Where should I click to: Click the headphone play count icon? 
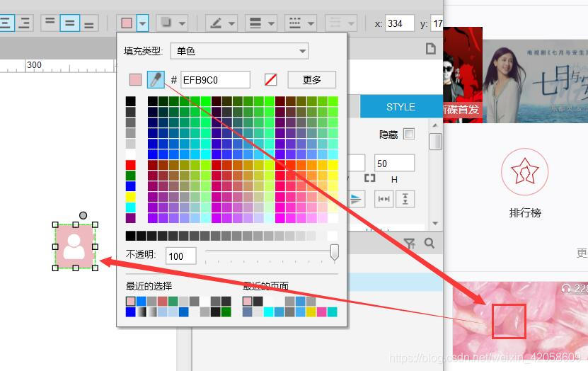pos(566,288)
